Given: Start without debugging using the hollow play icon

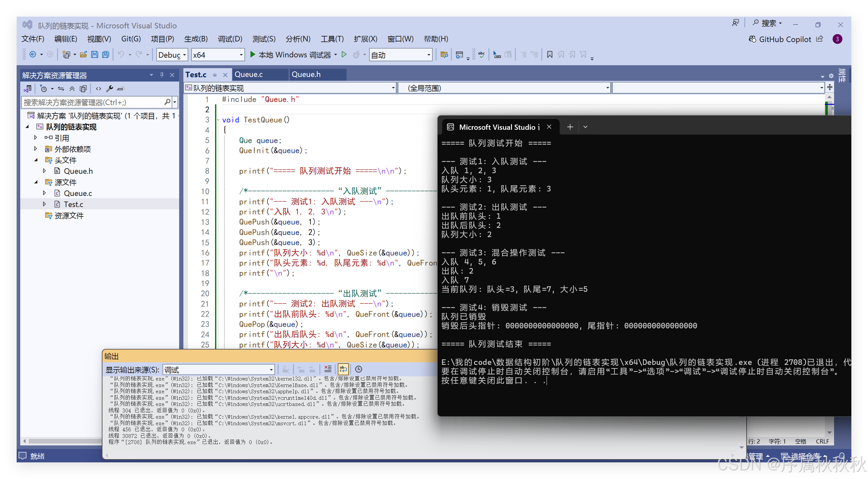Looking at the screenshot, I should (344, 54).
